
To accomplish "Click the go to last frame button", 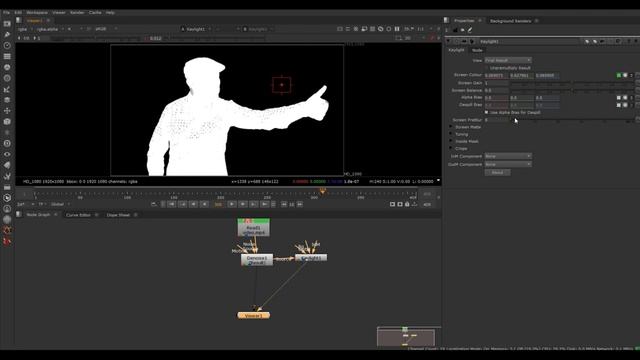I will coord(264,204).
